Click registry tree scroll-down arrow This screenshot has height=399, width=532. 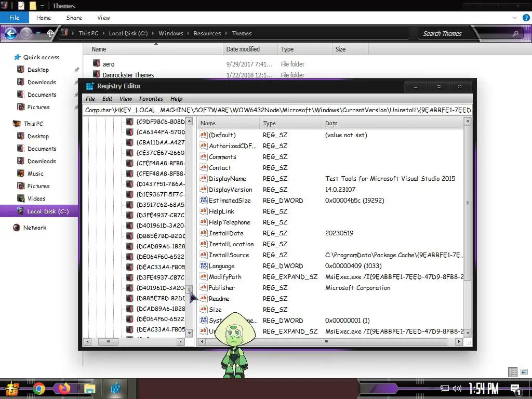coord(189,333)
